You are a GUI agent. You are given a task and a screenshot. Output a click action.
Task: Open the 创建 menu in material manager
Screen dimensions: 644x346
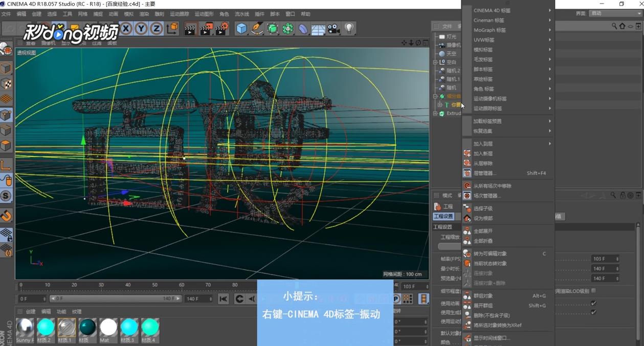coord(31,311)
